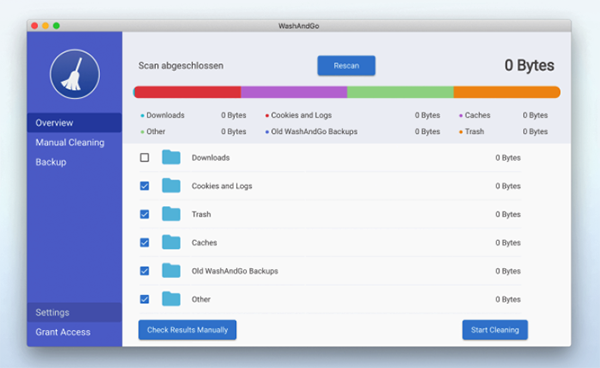The image size is (600, 368).
Task: Uncheck Old WashAndGo Backups checkbox
Action: (x=144, y=271)
